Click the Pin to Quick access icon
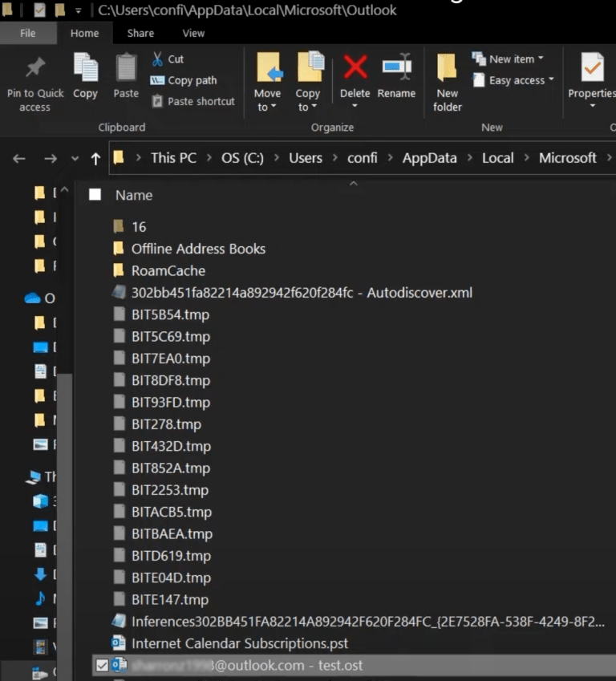 (x=34, y=69)
